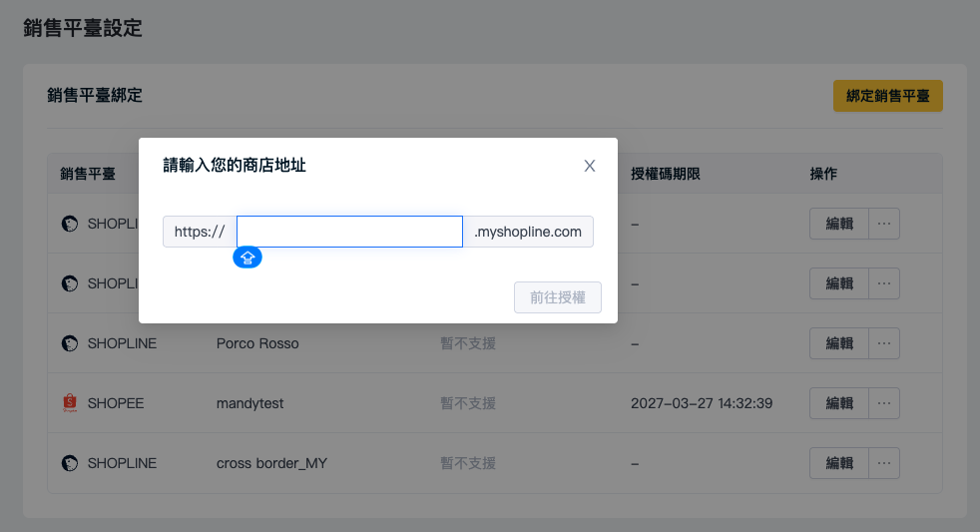Click the 綁定銷售平臺 button

(x=887, y=96)
